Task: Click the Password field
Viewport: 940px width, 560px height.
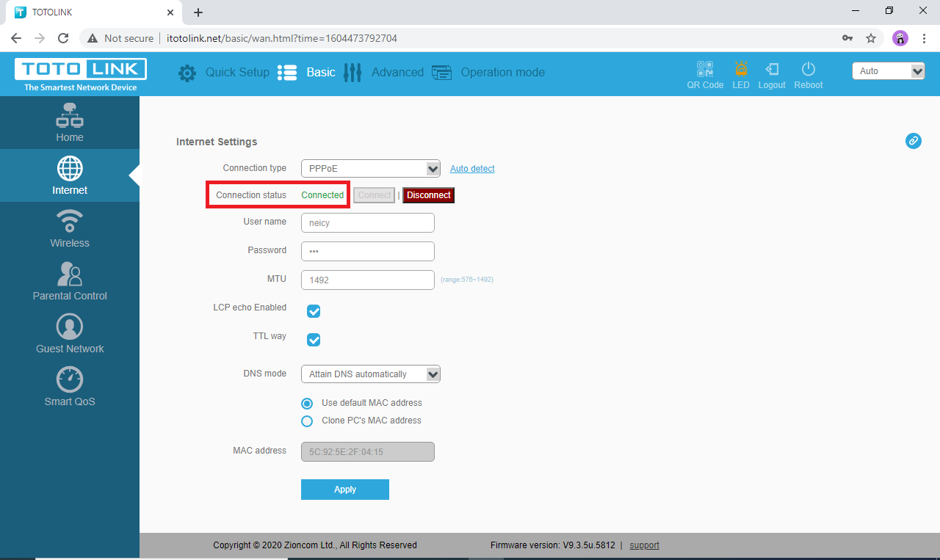Action: 368,252
